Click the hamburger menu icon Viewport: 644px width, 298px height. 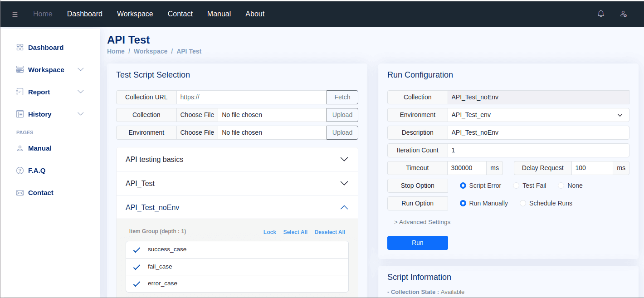point(15,14)
